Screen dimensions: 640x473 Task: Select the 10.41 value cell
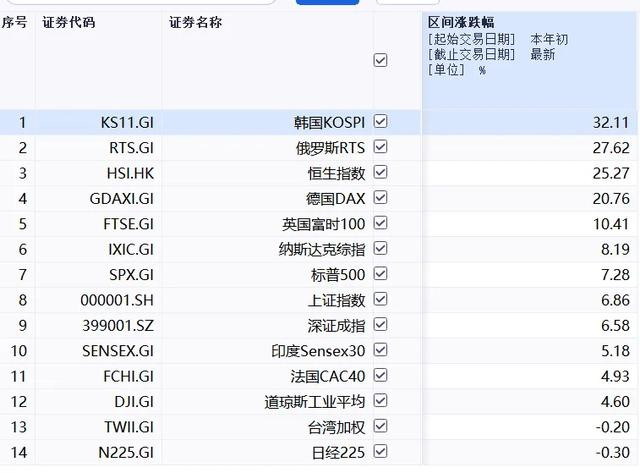(x=529, y=224)
